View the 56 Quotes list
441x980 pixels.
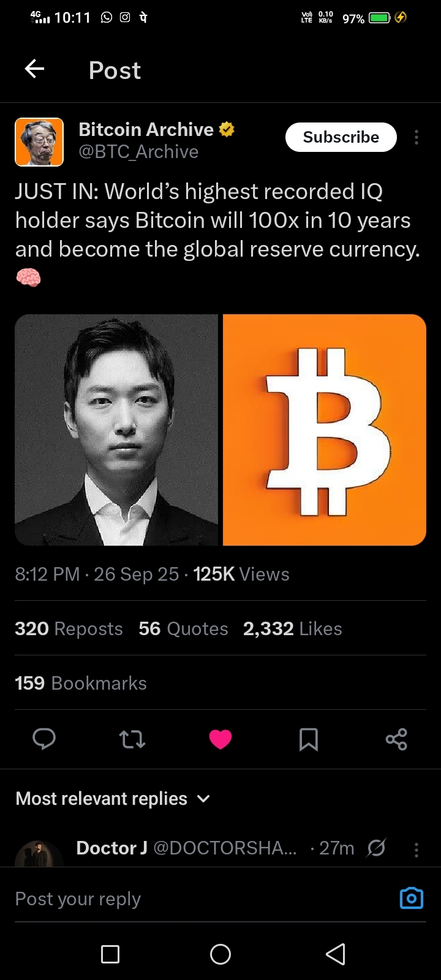click(183, 628)
